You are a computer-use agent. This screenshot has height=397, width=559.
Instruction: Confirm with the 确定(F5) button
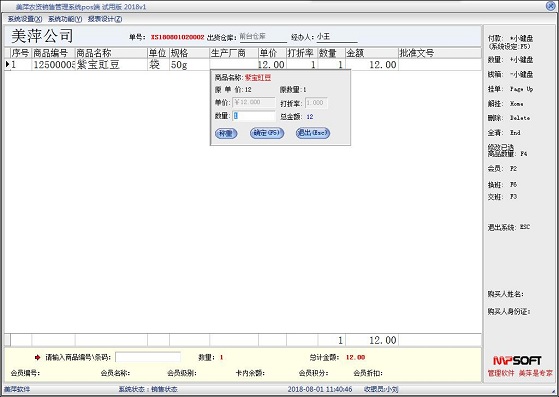click(267, 133)
